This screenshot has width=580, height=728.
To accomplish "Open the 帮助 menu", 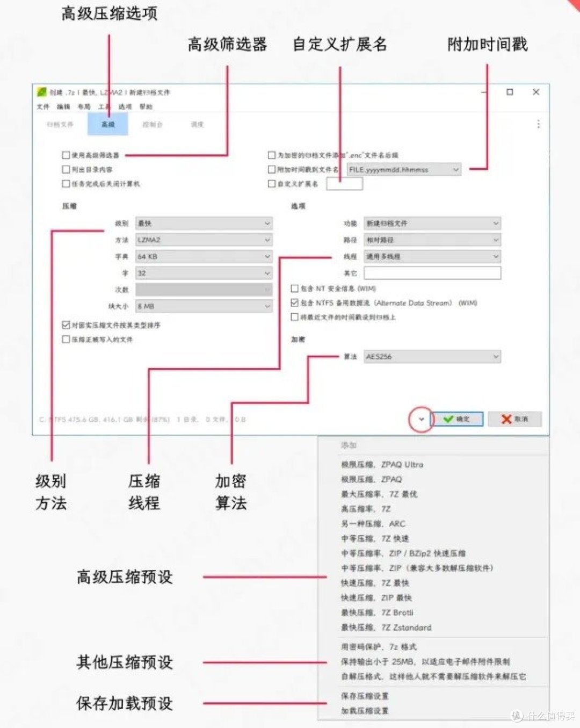I will 146,106.
